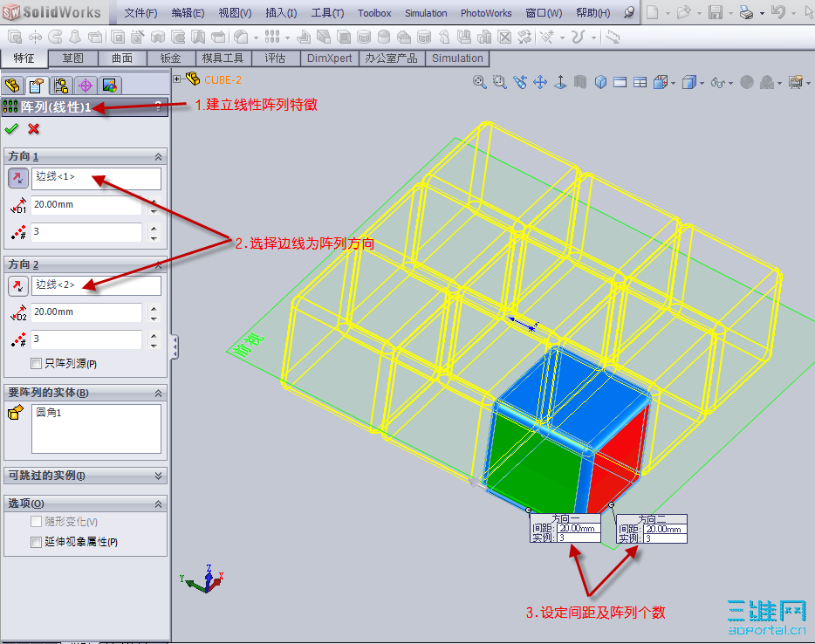The image size is (815, 644).
Task: Click the View Settings monitor icon
Action: click(795, 82)
